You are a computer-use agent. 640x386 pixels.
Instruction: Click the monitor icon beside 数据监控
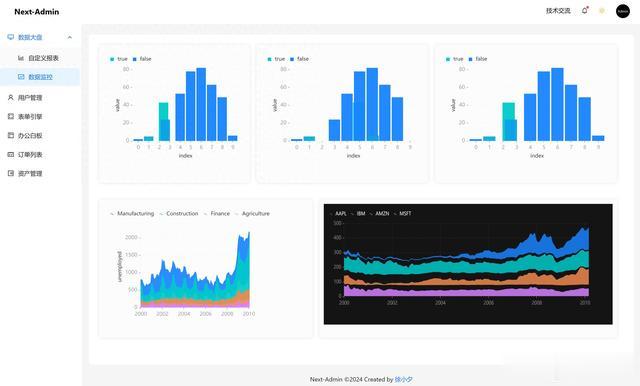(21, 77)
